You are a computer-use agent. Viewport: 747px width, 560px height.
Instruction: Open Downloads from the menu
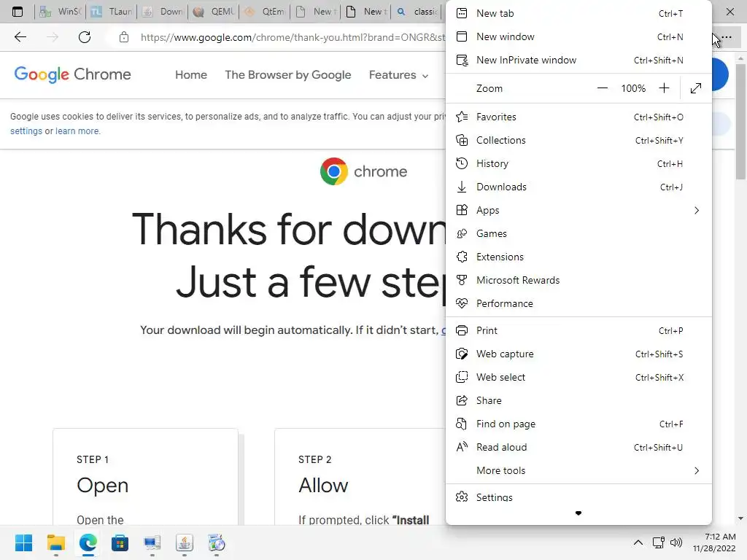pos(578,187)
